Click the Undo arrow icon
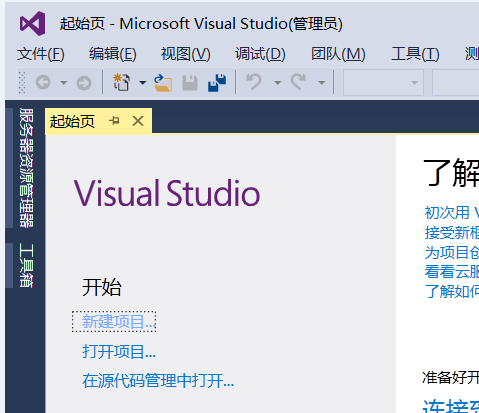Image resolution: width=479 pixels, height=413 pixels. click(254, 82)
